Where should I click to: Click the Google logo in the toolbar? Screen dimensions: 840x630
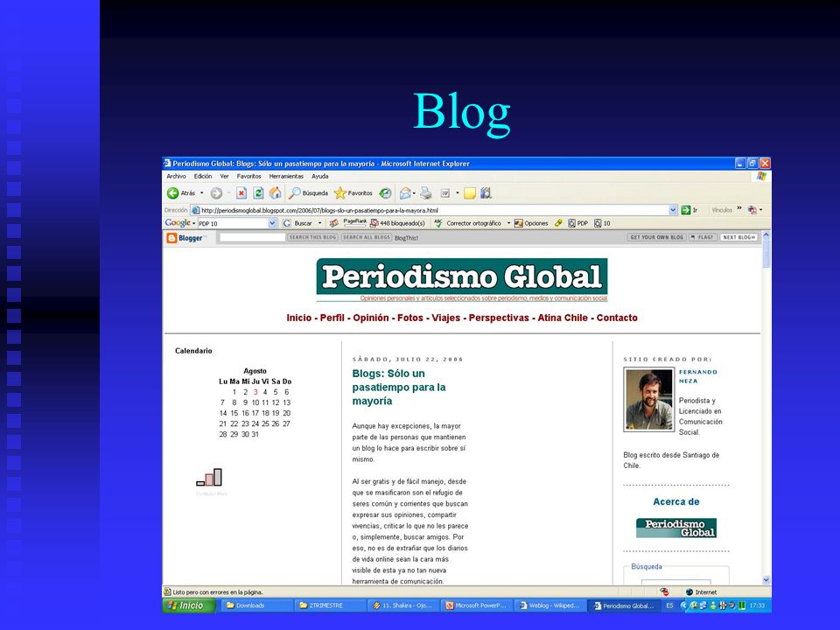(178, 223)
